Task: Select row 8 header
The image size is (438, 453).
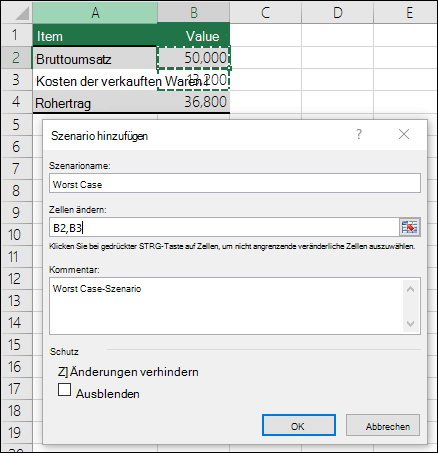Action: pyautogui.click(x=16, y=191)
